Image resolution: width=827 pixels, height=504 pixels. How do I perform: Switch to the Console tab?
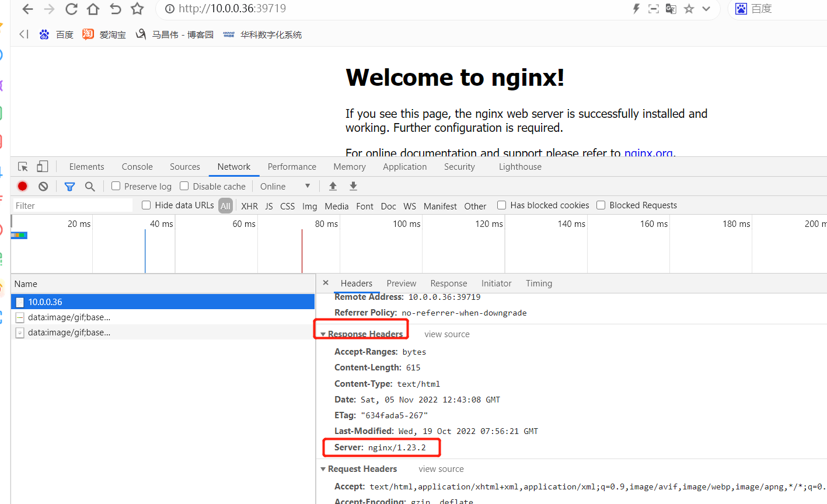(137, 167)
